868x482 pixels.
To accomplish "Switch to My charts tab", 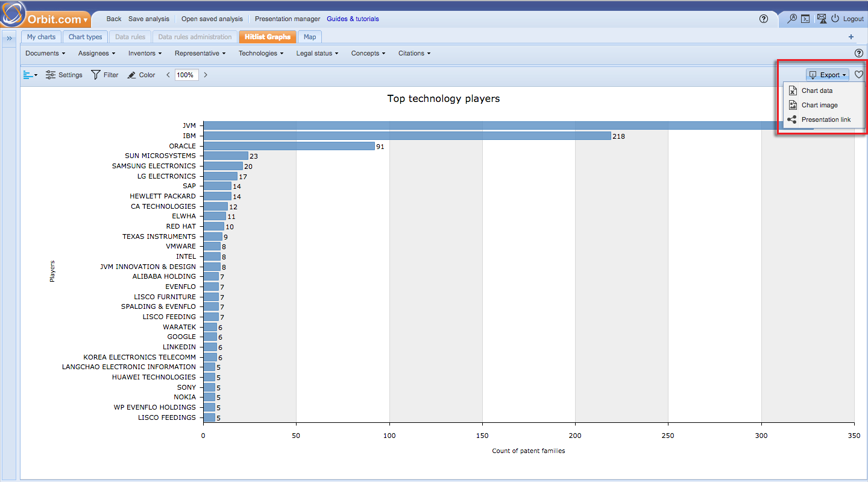I will [41, 37].
